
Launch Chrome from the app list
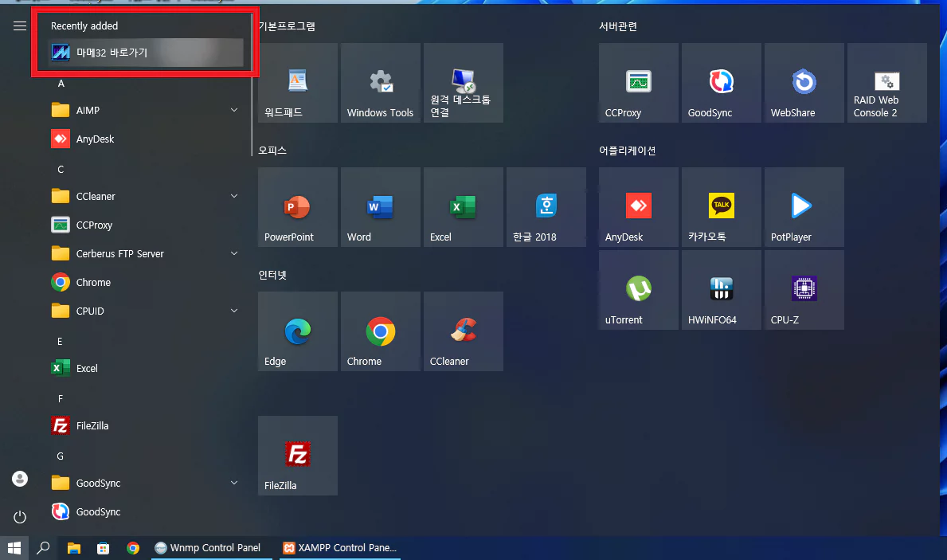146,282
